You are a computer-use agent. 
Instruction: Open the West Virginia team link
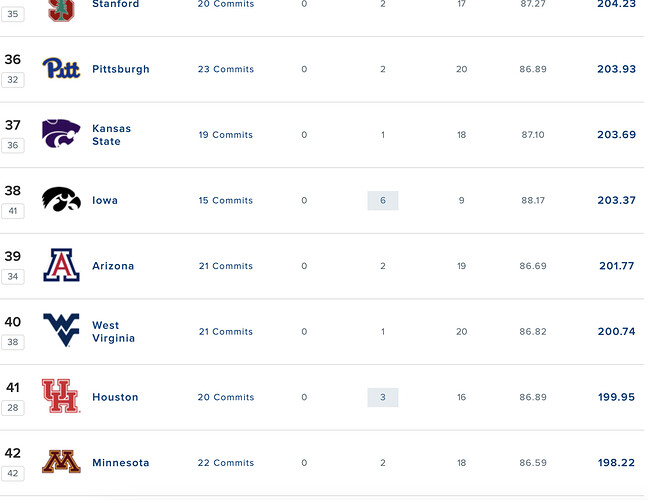(114, 331)
